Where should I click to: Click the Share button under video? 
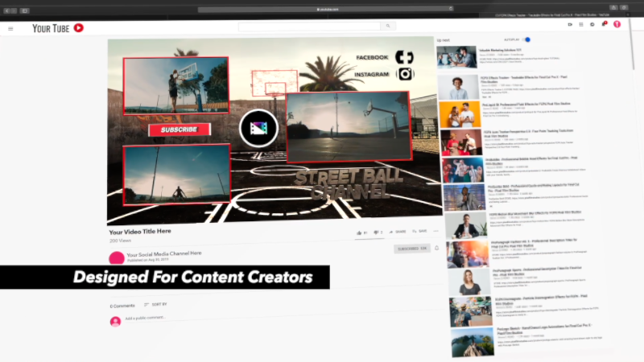(x=397, y=232)
